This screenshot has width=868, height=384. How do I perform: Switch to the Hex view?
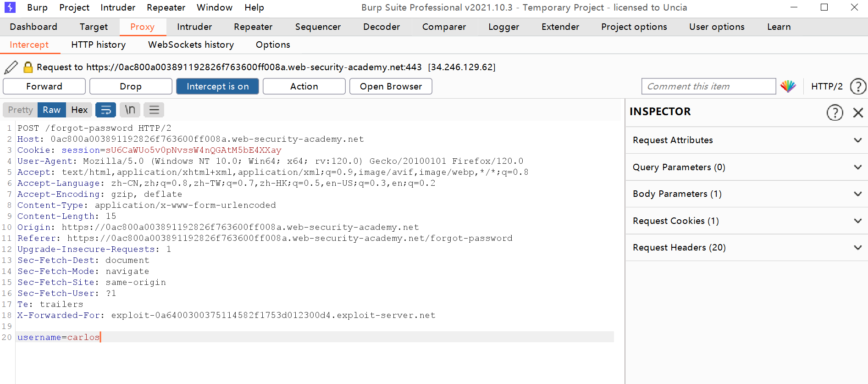click(79, 110)
